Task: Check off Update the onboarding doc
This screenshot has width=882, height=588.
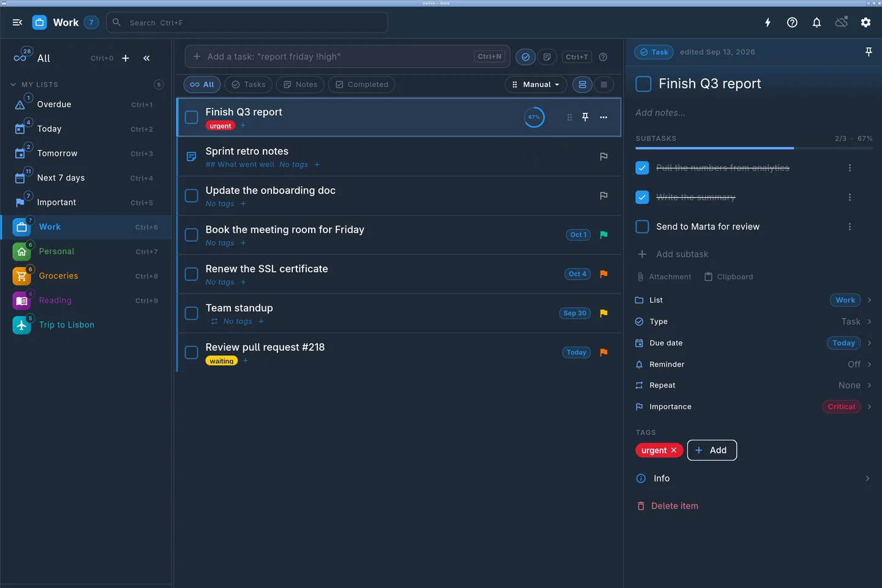Action: (x=192, y=196)
